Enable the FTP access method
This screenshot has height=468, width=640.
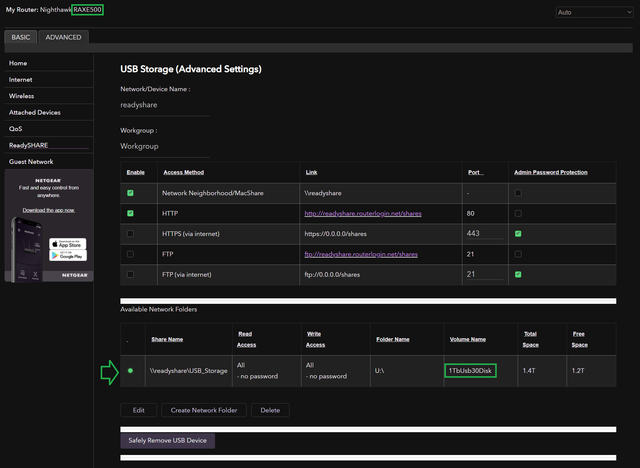click(x=130, y=254)
